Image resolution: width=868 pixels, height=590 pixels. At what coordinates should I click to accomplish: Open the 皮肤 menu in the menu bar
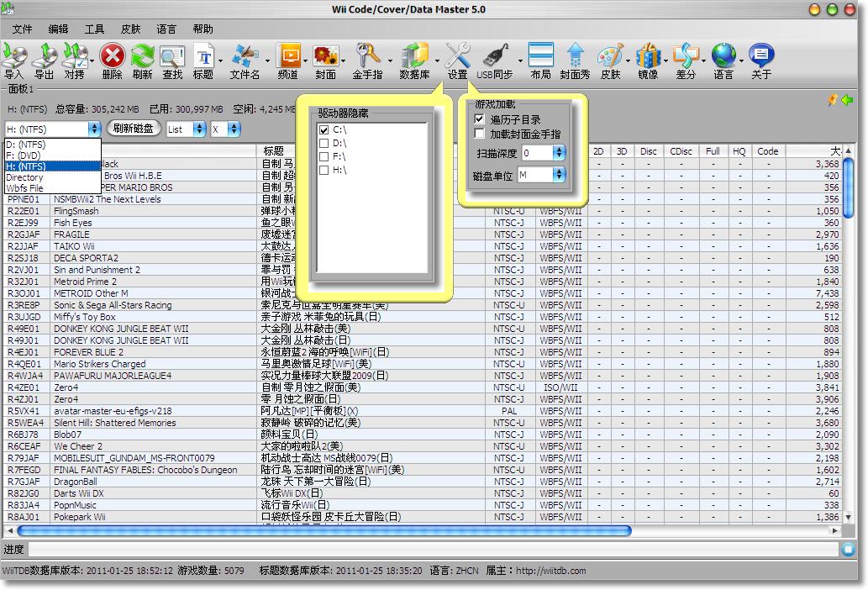point(130,29)
